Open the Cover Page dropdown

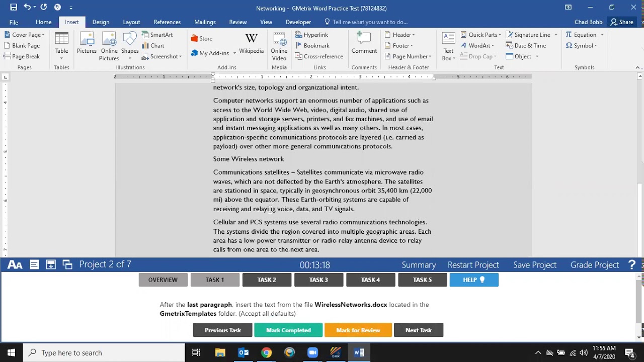coord(24,35)
